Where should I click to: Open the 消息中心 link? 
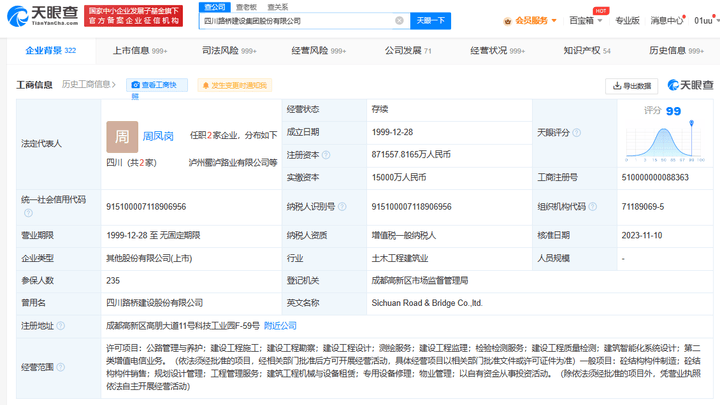[x=667, y=21]
